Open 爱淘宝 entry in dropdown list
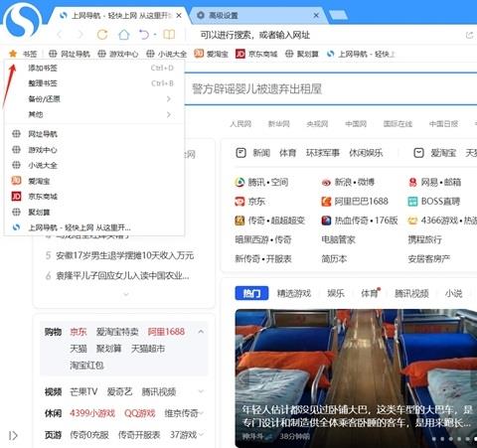Screen dimensions: 477x448 [94, 181]
